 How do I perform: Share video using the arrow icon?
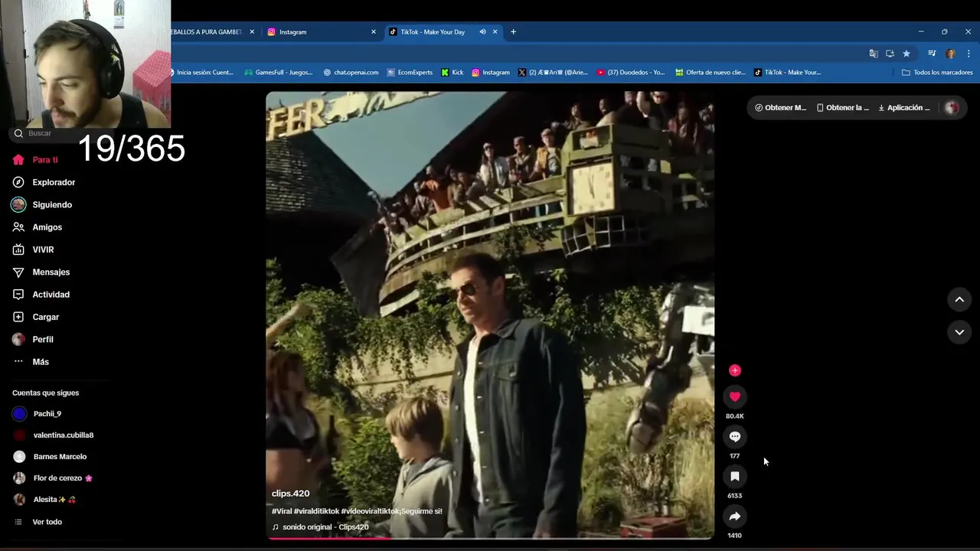[x=734, y=516]
